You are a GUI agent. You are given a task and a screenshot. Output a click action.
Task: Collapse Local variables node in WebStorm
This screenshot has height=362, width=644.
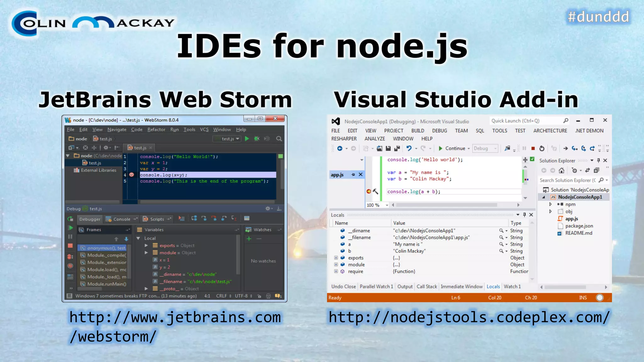tap(138, 238)
